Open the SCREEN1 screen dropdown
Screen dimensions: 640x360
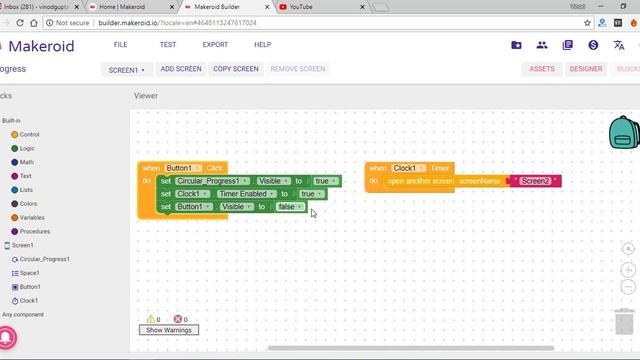(127, 70)
